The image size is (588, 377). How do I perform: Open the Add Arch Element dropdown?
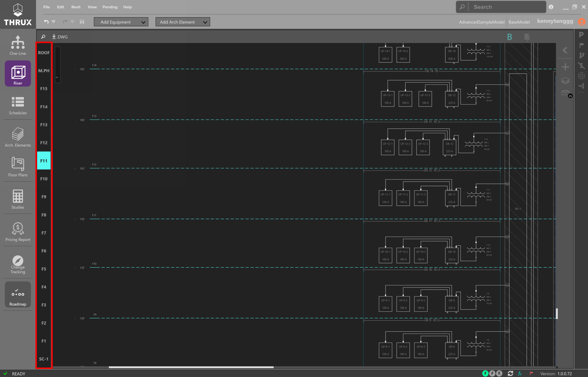(x=183, y=22)
